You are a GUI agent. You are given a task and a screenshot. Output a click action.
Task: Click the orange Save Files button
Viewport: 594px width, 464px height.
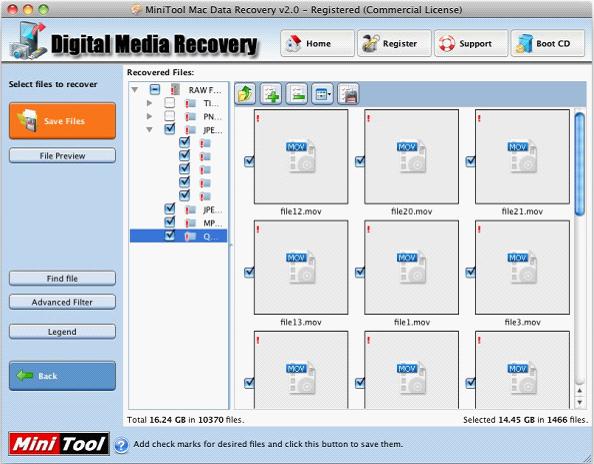tap(63, 121)
